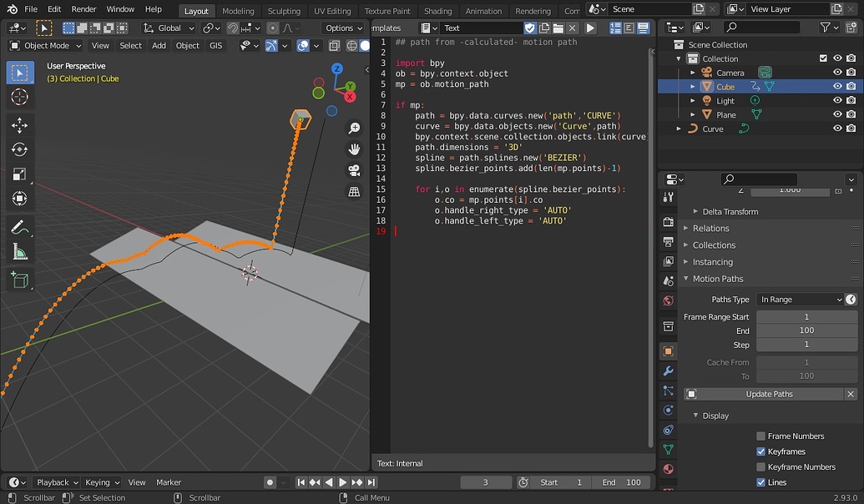Screen dimensions: 864x504
Task: Switch to Modeling workspace tab
Action: 238,11
